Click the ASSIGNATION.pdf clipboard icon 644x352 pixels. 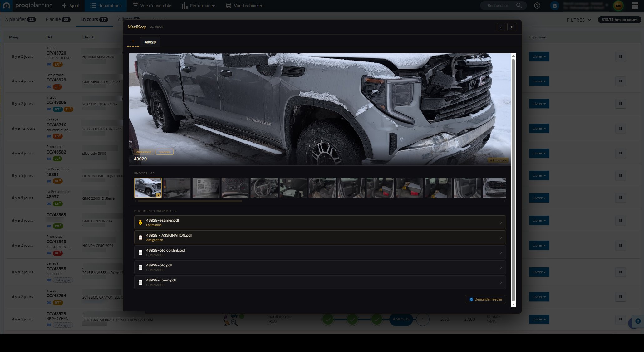click(x=140, y=237)
